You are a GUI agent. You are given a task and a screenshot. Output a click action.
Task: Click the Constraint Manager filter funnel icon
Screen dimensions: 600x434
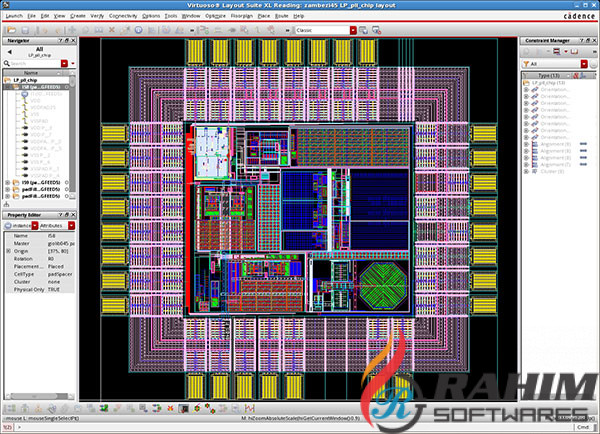tap(526, 64)
